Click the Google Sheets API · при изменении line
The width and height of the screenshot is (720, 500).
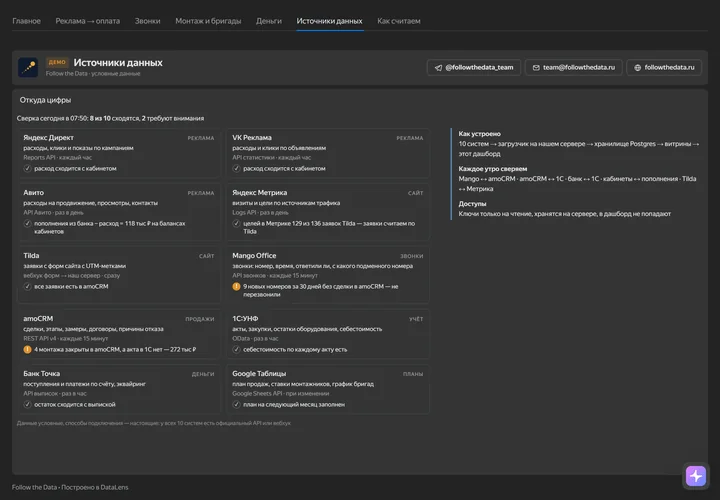coord(281,393)
